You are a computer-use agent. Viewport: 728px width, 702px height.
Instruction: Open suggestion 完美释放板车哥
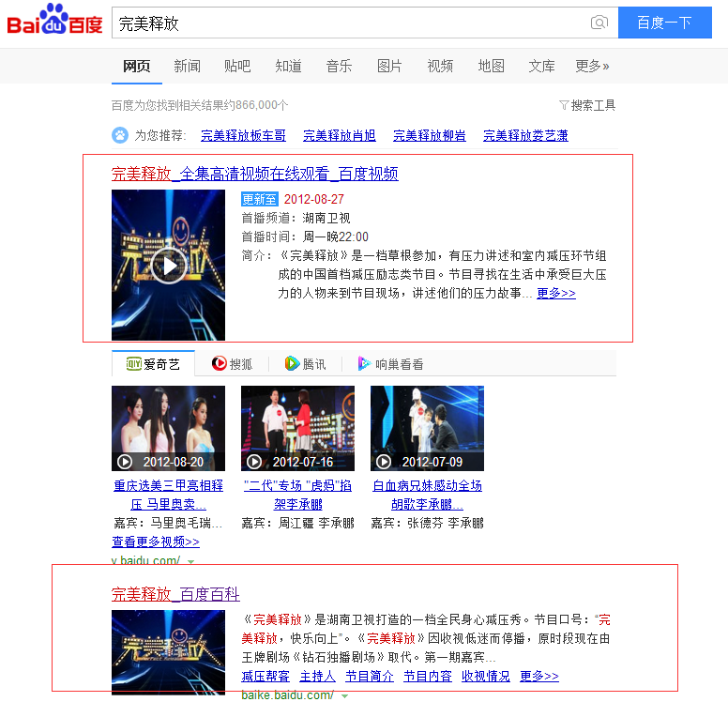243,135
